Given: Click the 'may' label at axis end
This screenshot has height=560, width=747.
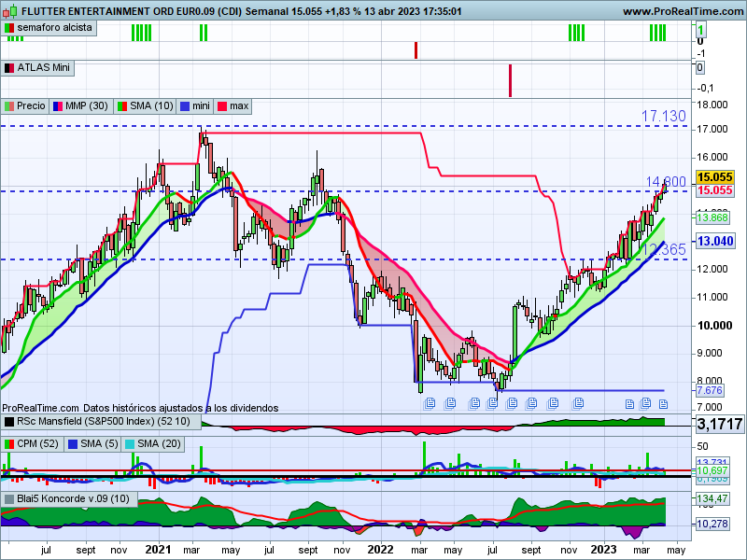Looking at the screenshot, I should (x=676, y=550).
